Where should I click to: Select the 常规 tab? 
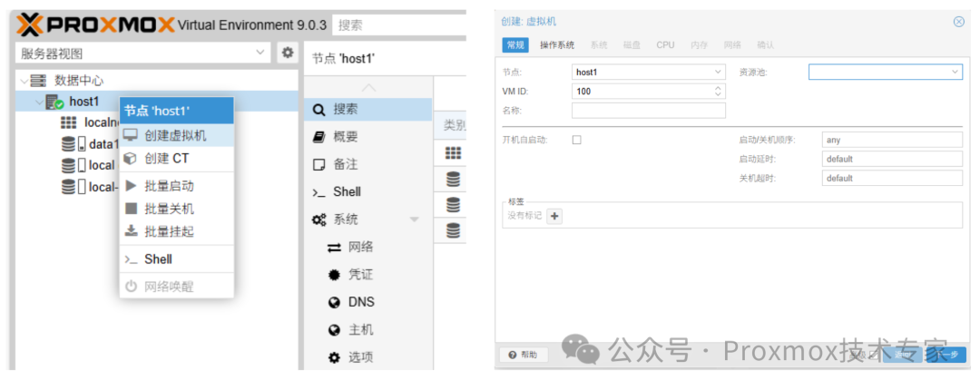tap(515, 45)
